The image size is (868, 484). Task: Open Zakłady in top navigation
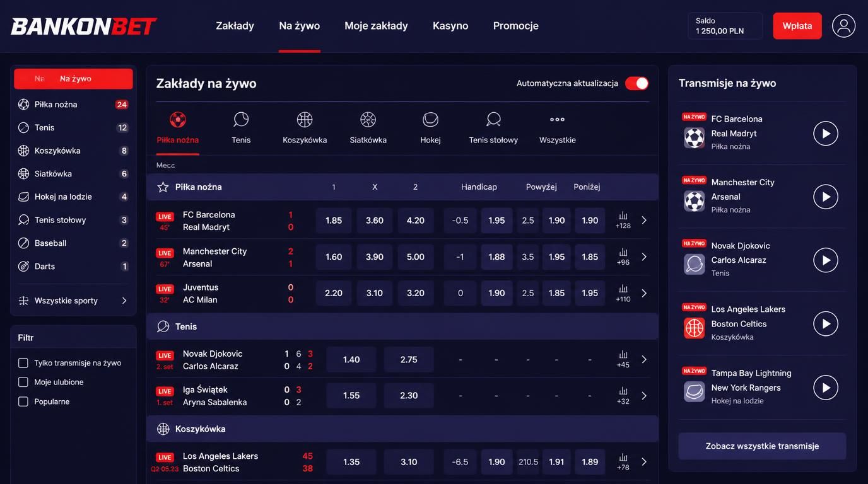pos(235,26)
